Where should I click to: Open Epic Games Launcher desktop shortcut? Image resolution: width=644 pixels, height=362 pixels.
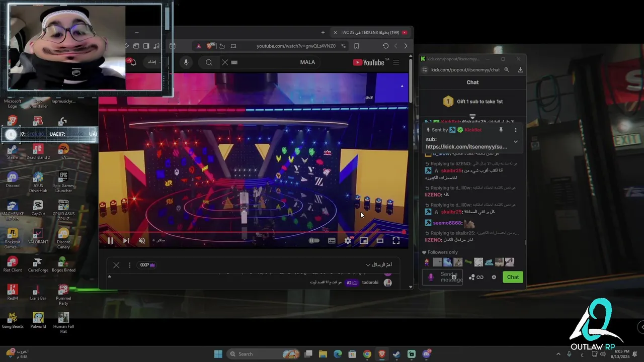click(x=63, y=182)
